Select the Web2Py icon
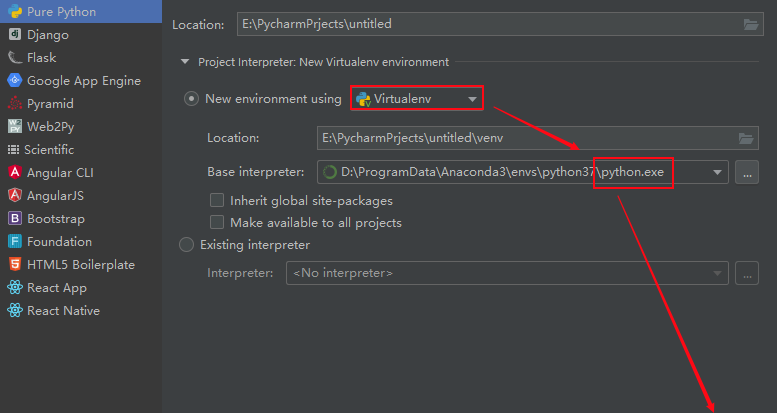 point(15,126)
